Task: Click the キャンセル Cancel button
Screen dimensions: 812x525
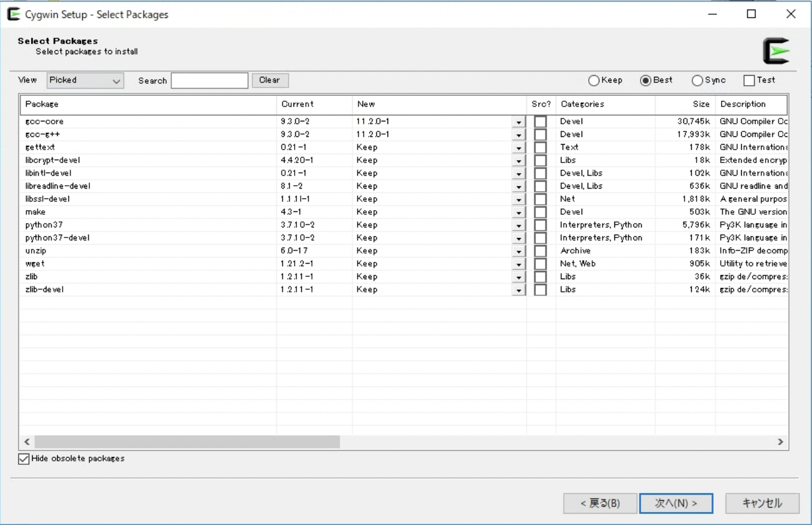Action: [761, 503]
